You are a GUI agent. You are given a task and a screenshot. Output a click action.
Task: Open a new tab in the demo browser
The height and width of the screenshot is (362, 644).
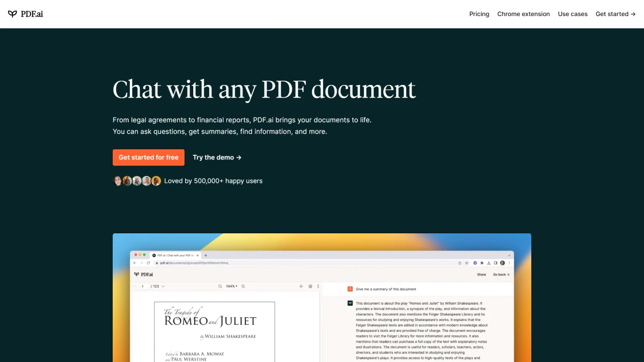click(x=206, y=255)
